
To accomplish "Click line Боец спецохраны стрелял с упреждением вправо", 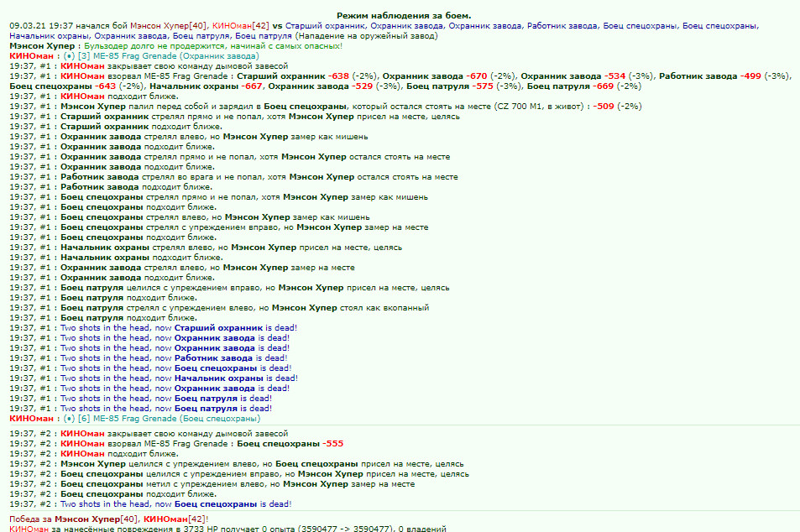I will (219, 227).
